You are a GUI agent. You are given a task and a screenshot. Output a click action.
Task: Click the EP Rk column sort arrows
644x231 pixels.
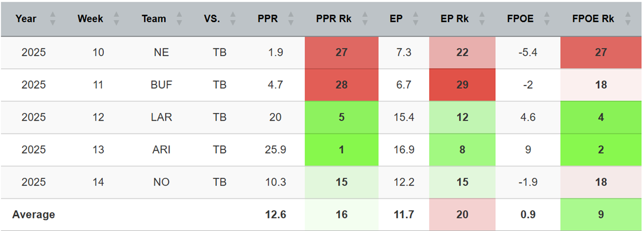(x=481, y=19)
